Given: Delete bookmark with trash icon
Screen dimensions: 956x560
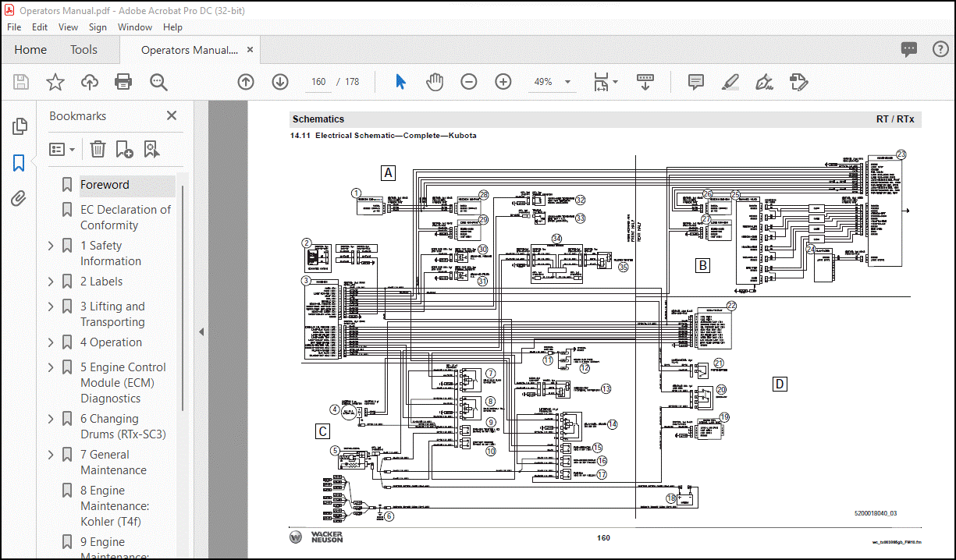Looking at the screenshot, I should [98, 149].
